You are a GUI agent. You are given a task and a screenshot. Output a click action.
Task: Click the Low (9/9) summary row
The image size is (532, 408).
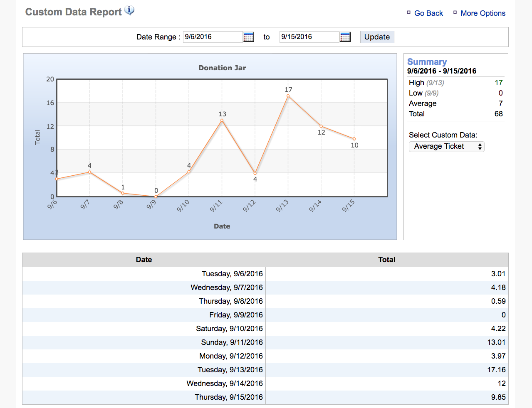click(x=456, y=93)
